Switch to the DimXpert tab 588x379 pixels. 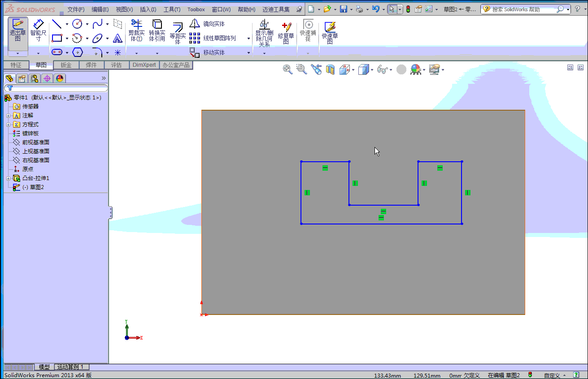[144, 65]
